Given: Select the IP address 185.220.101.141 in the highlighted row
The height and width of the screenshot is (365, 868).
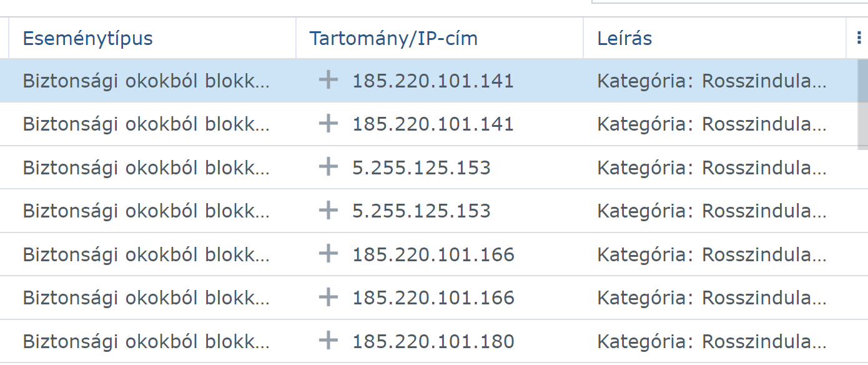Looking at the screenshot, I should [x=433, y=81].
